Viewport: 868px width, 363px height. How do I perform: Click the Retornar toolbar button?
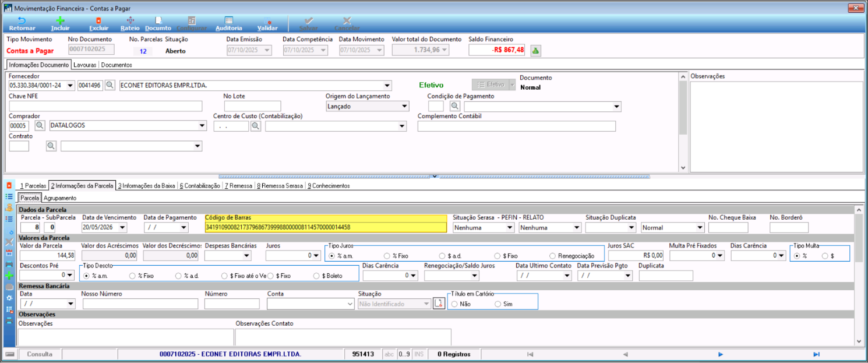pyautogui.click(x=22, y=23)
